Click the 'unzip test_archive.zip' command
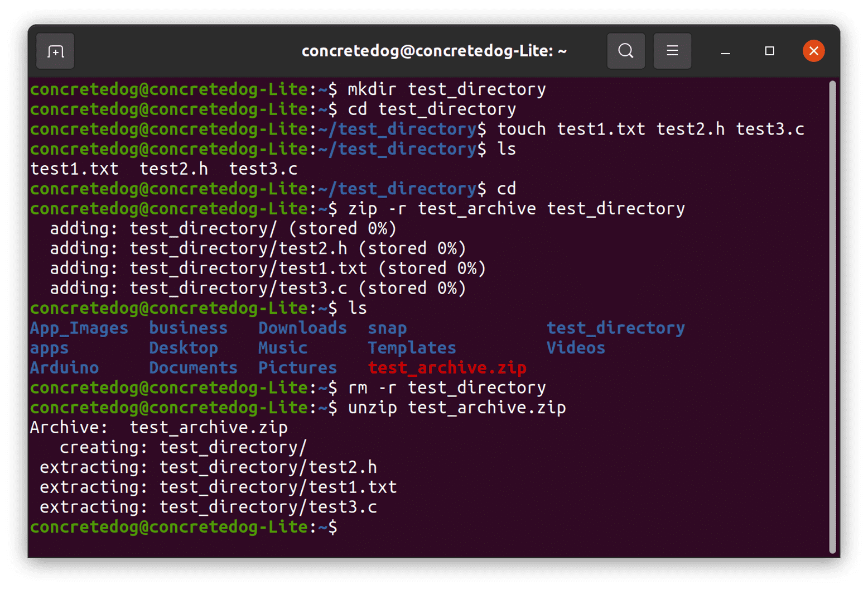868x589 pixels. tap(457, 408)
